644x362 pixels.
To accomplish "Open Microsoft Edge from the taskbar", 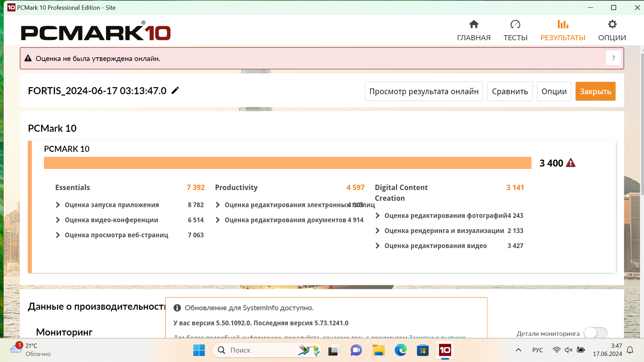I will 400,350.
